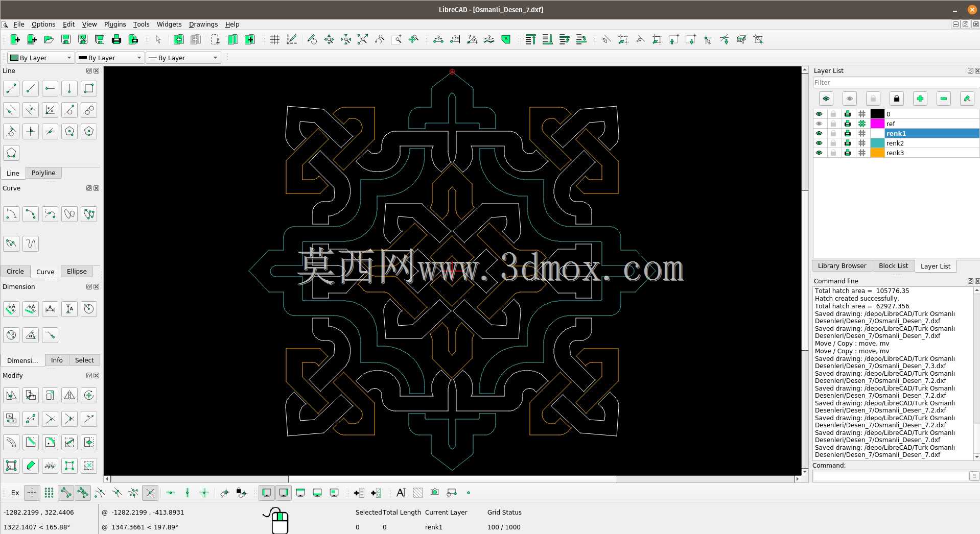
Task: Open the Plugins menu
Action: pyautogui.click(x=115, y=24)
